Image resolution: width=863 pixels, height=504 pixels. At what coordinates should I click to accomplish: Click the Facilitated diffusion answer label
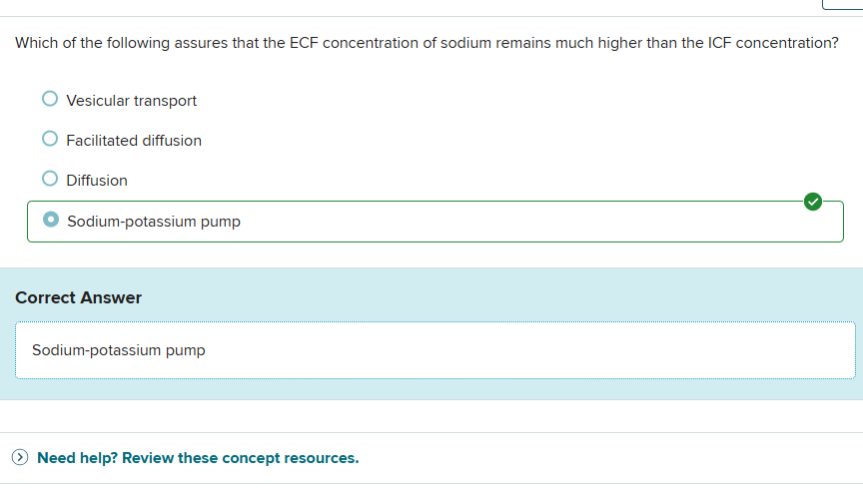coord(134,141)
